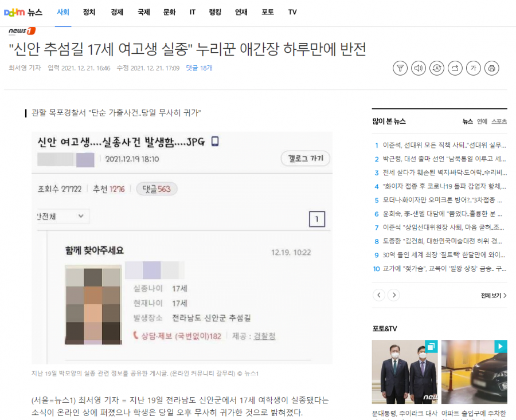Click the Daum 뉴스 logo
Screen dimensions: 516x420
tap(23, 12)
